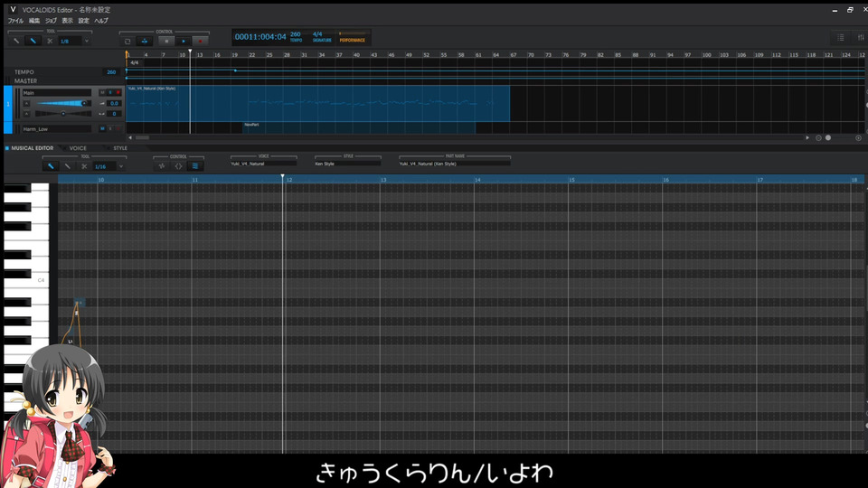This screenshot has height=488, width=868.
Task: Click the TEMPO track value 260
Action: pyautogui.click(x=111, y=72)
